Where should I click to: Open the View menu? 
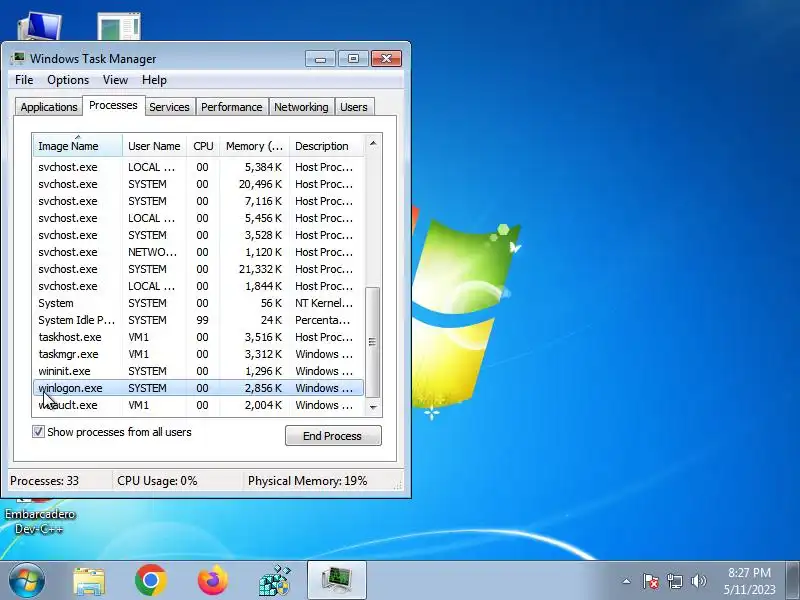click(115, 80)
